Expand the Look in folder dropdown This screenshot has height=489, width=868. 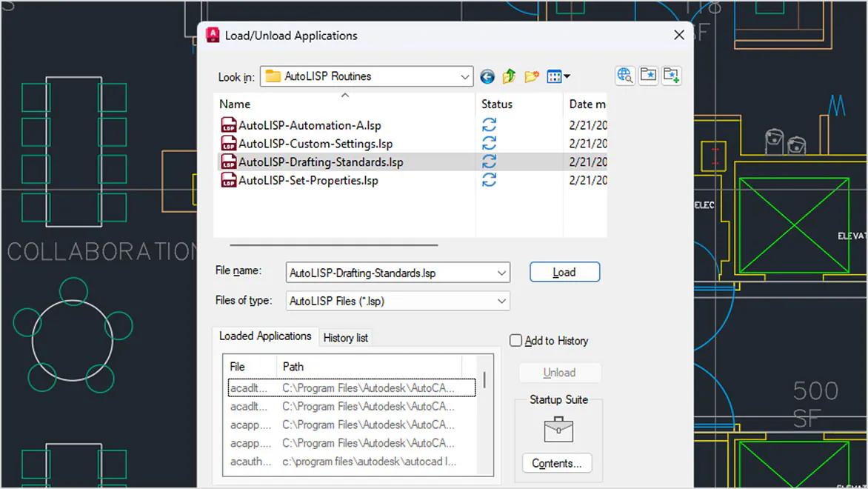point(464,76)
